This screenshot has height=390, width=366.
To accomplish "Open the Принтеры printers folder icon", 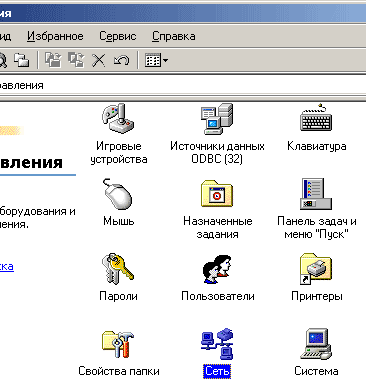I will tap(316, 269).
